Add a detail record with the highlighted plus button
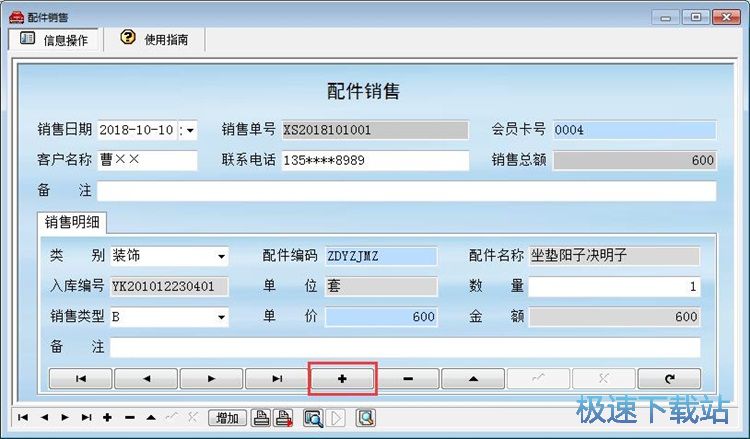 tap(342, 379)
